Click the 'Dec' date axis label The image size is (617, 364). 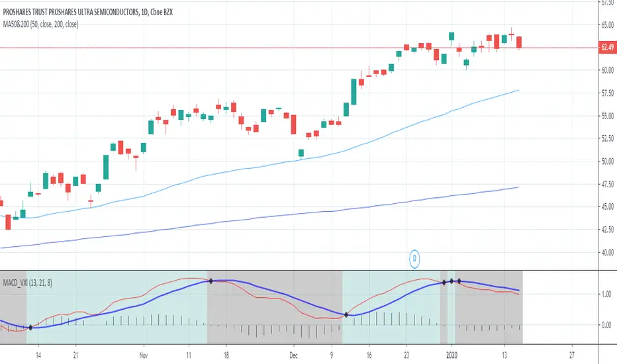pyautogui.click(x=293, y=355)
